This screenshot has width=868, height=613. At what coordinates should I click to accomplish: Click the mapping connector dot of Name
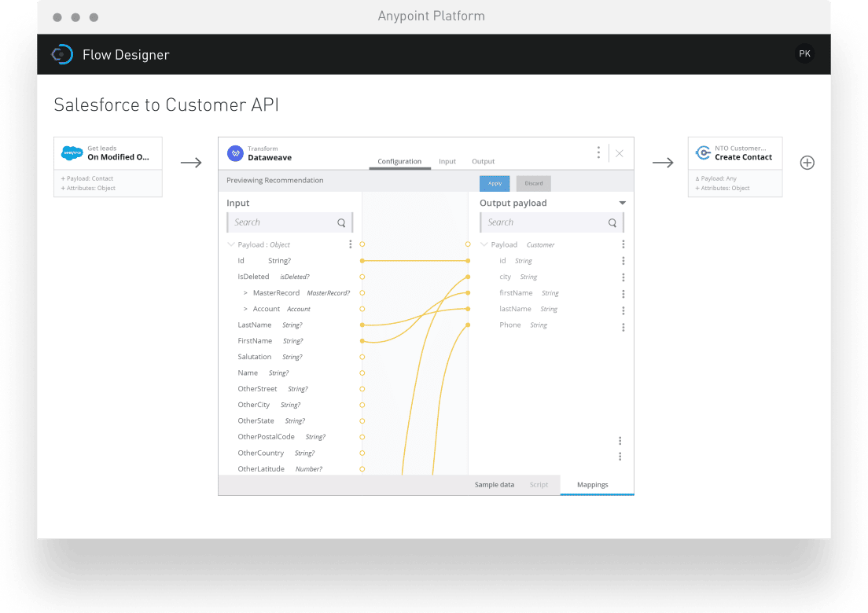[362, 373]
